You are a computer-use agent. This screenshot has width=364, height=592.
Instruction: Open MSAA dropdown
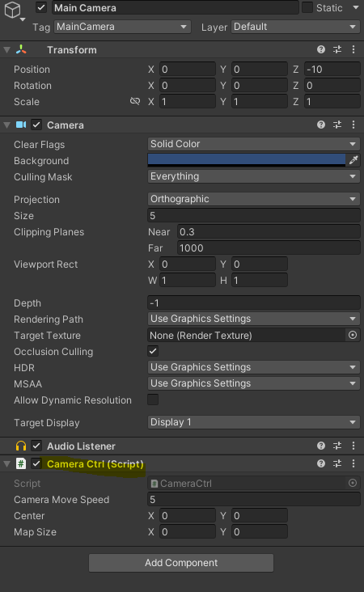253,383
